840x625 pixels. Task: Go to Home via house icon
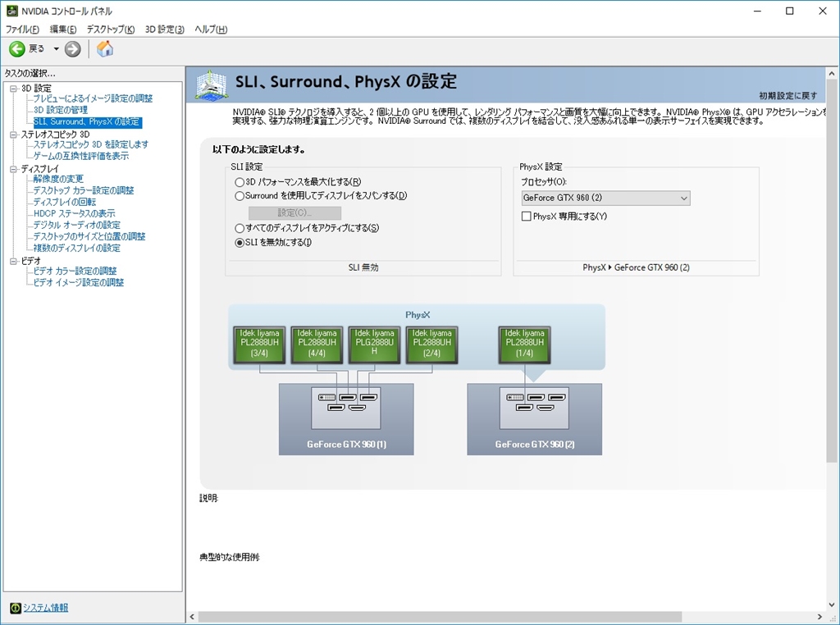[105, 48]
